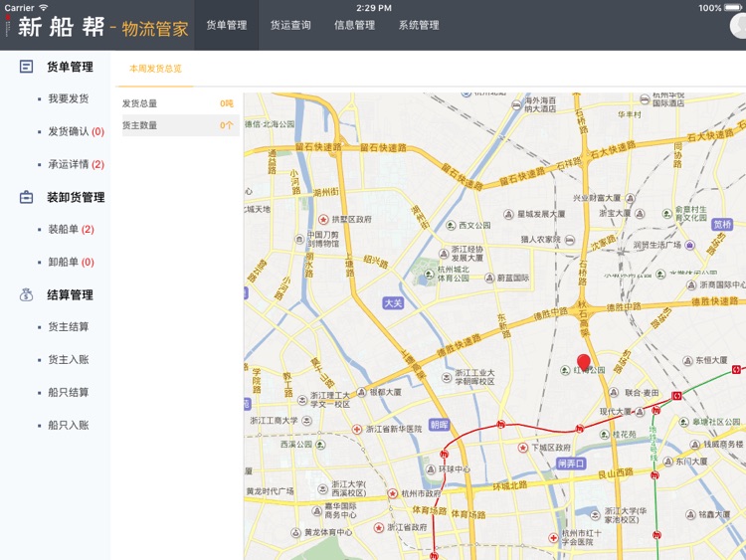Click the 联合·麦田 building marker
The width and height of the screenshot is (746, 560).
(614, 393)
